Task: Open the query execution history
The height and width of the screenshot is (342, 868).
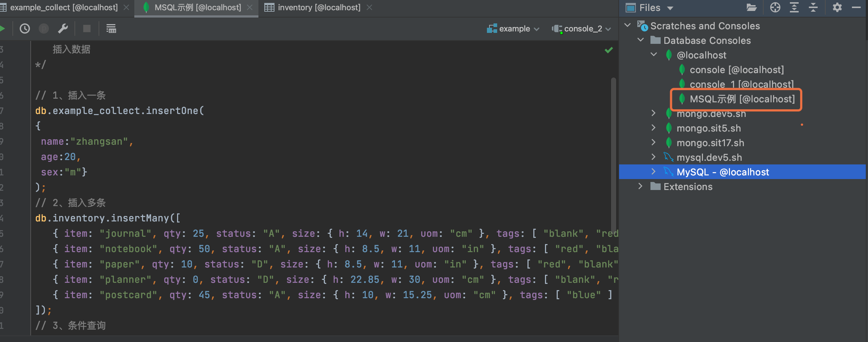Action: [x=25, y=28]
